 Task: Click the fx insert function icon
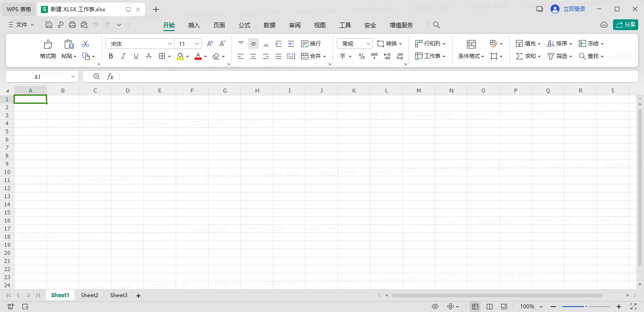(x=110, y=77)
